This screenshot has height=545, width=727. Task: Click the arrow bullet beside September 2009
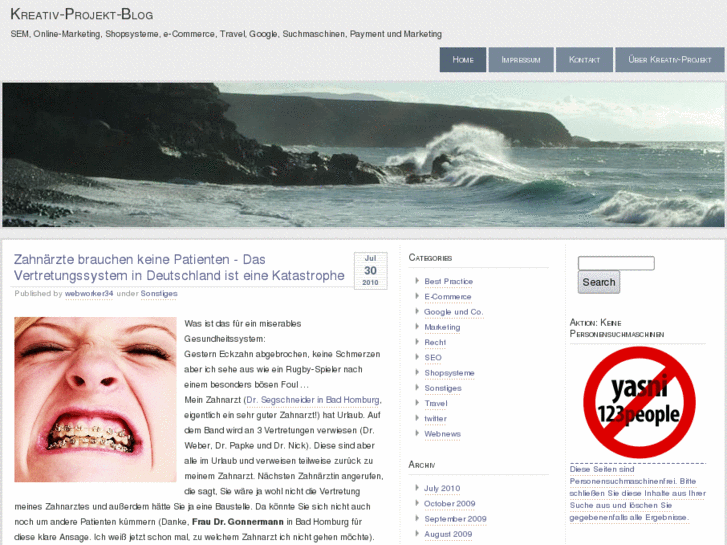pos(417,518)
